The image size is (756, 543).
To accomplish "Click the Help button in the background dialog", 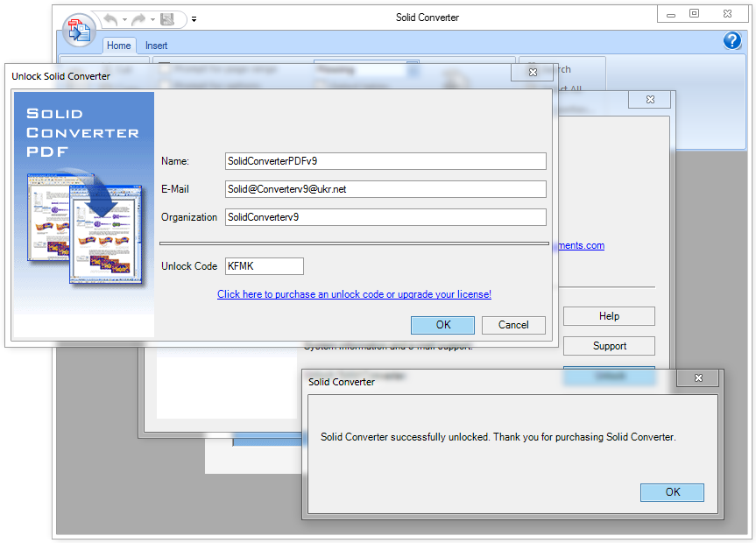I will 609,316.
